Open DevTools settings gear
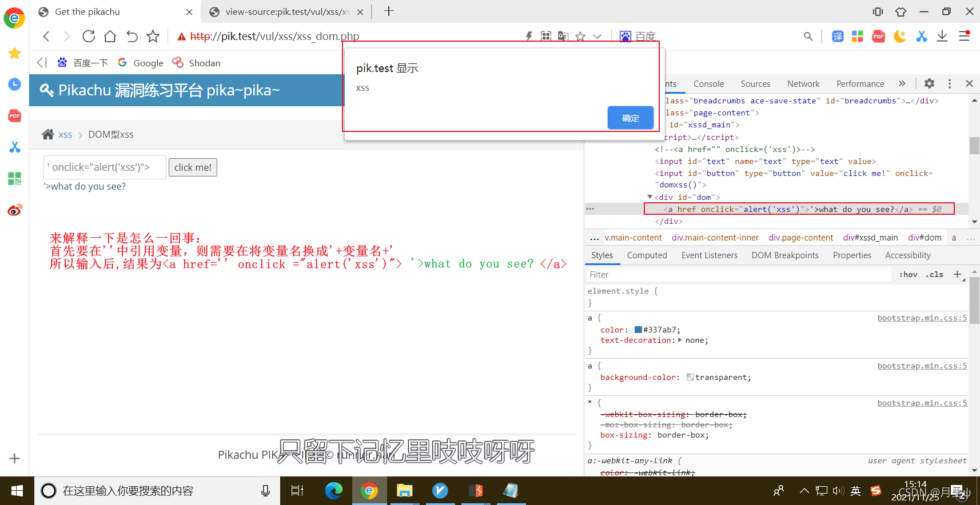This screenshot has width=980, height=505. 929,83
